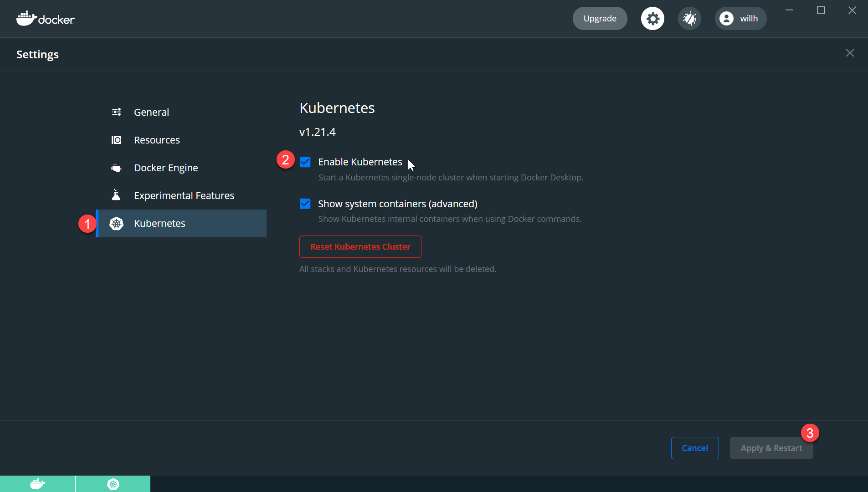Close the Settings panel with X

(x=850, y=53)
